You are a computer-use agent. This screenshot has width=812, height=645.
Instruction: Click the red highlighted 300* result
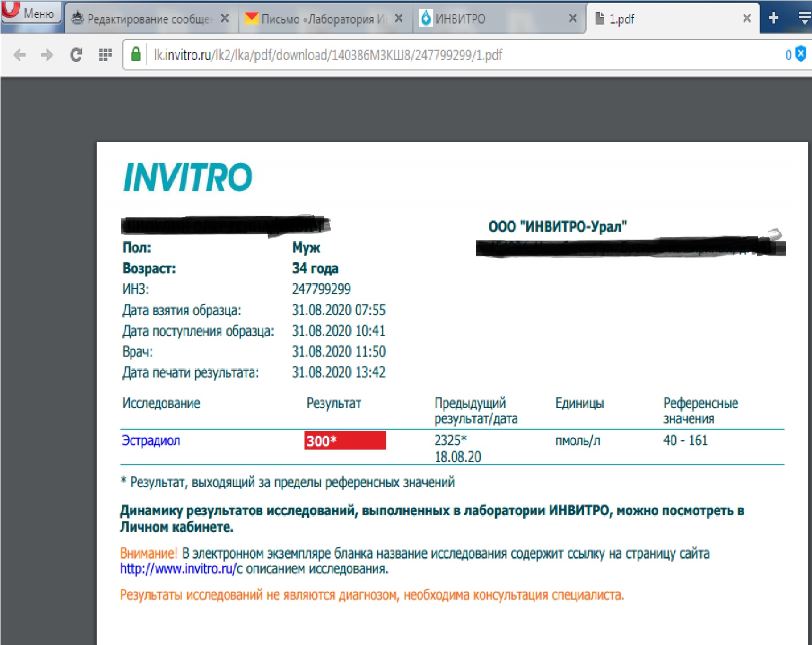pyautogui.click(x=345, y=441)
